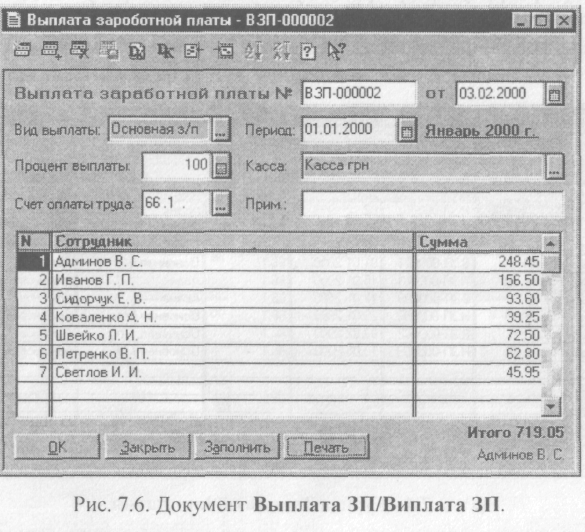This screenshot has height=532, width=585.
Task: Click the Итого 719.05 total text
Action: (x=516, y=433)
